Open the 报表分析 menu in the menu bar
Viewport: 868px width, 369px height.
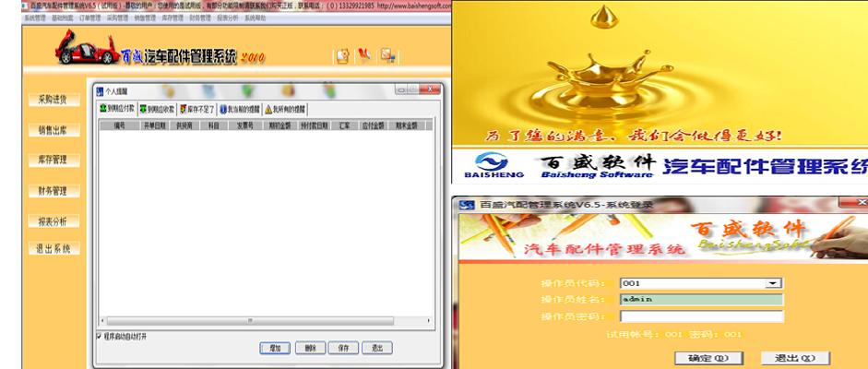point(228,18)
